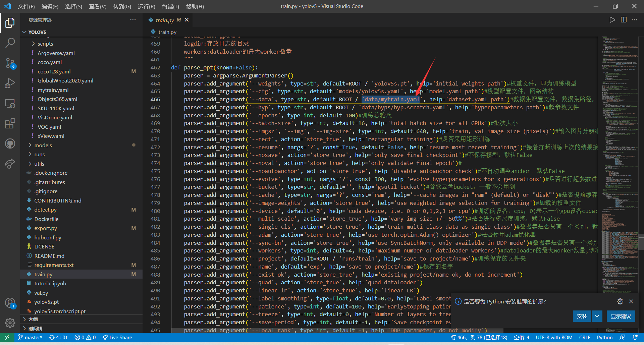
Task: Open the 帮助(H) menu
Action: pyautogui.click(x=195, y=6)
